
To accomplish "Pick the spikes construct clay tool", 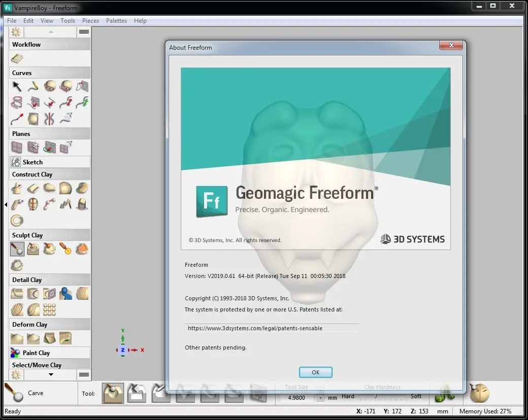I will 65,204.
